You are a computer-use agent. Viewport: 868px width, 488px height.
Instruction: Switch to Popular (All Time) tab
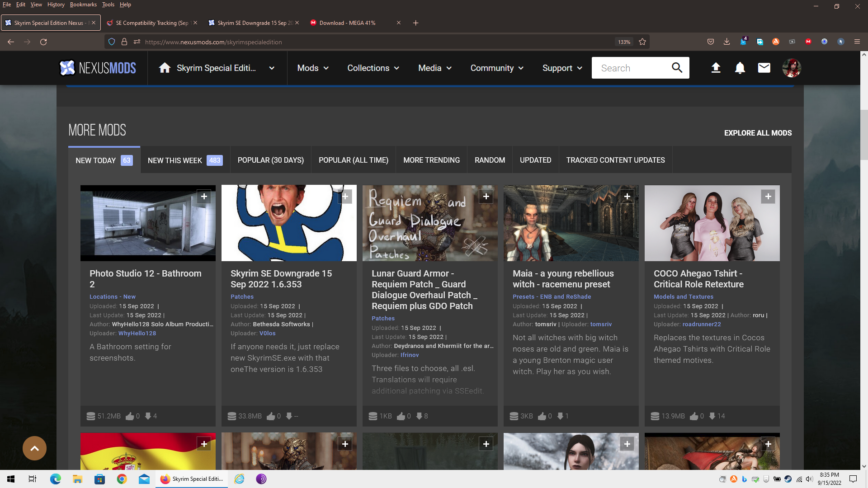pos(354,160)
